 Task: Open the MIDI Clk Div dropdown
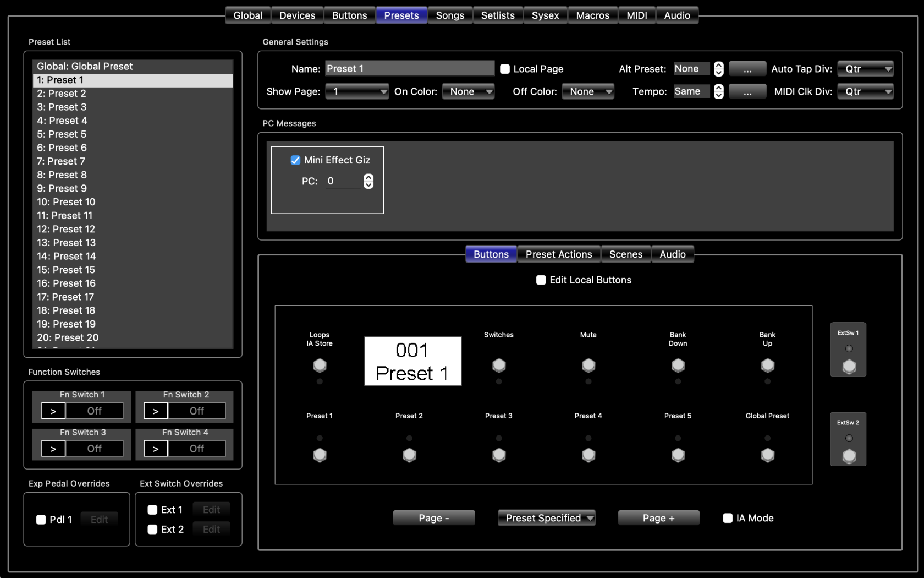coord(865,91)
